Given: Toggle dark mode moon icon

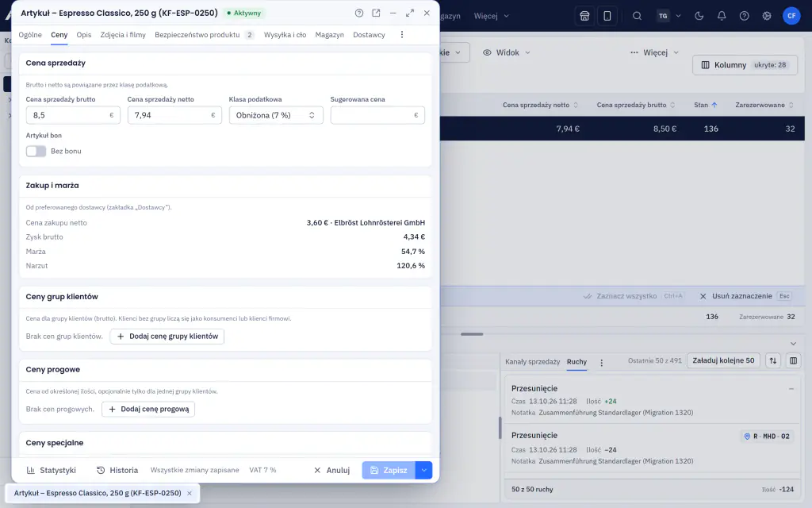Looking at the screenshot, I should (699, 16).
